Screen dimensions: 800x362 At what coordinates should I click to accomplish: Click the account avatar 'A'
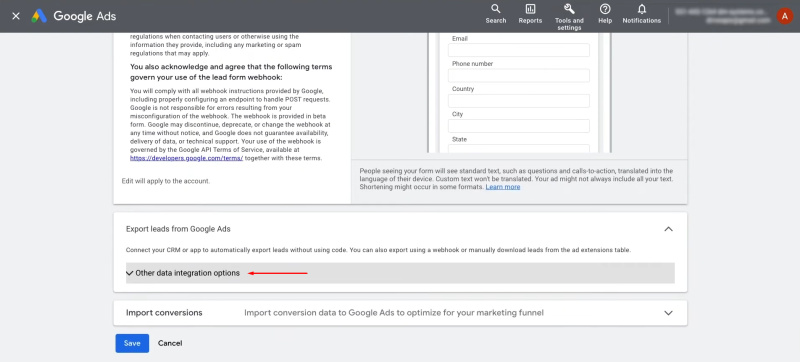pyautogui.click(x=785, y=16)
